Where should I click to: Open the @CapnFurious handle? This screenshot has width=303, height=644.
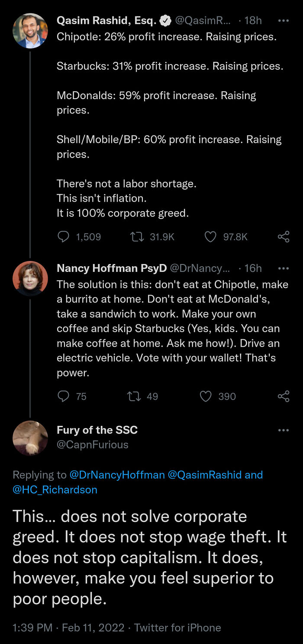pos(93,444)
